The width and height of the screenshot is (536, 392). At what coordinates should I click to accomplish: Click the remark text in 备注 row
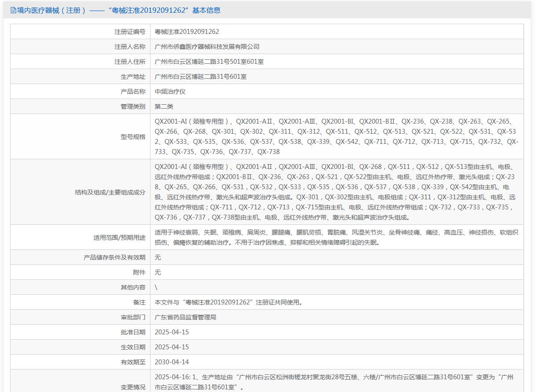pyautogui.click(x=228, y=302)
